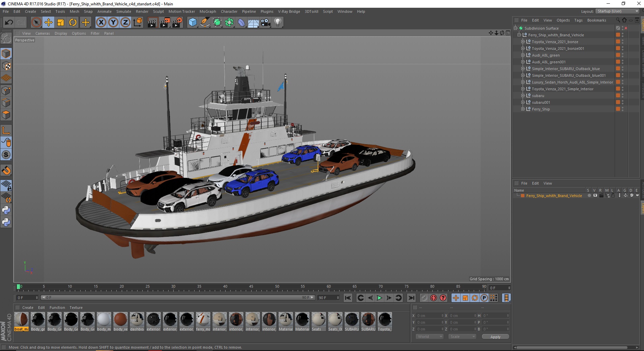Render active view with clapperboard icon
644x351 pixels.
152,23
